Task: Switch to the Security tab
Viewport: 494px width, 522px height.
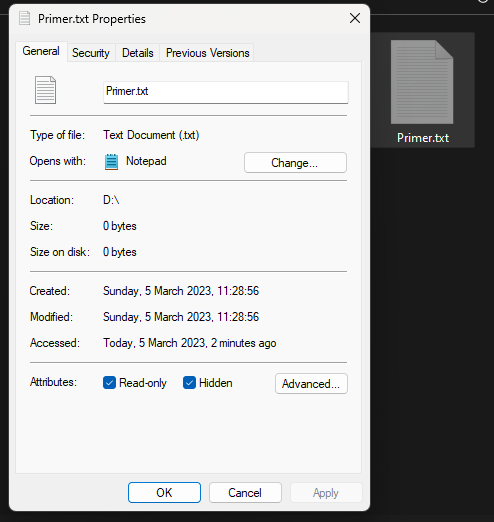Action: (91, 53)
